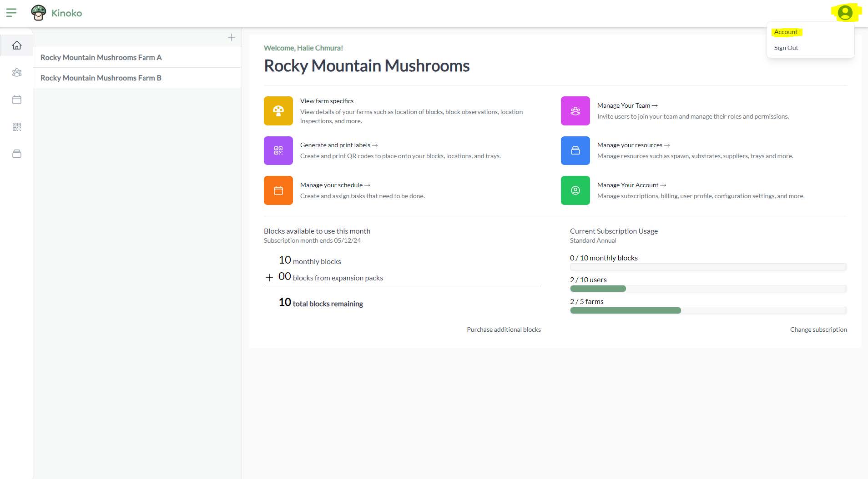Open the Schedule calendar sidebar icon

[17, 100]
